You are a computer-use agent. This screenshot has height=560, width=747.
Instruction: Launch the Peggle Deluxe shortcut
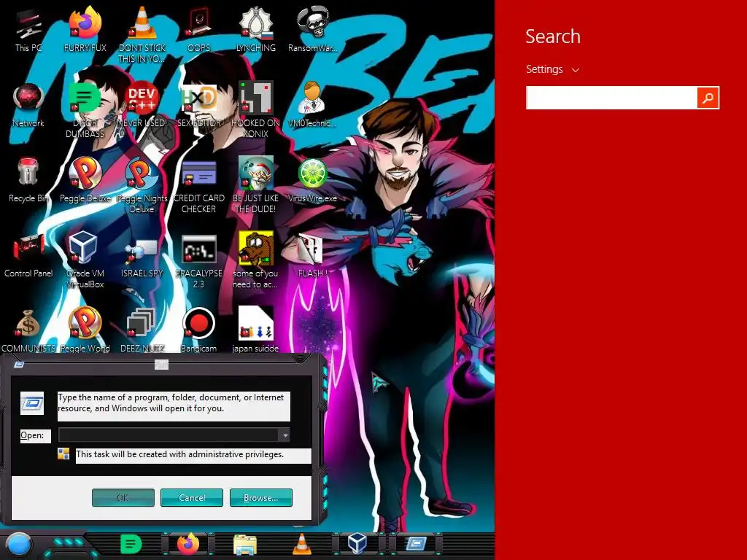coord(85,180)
